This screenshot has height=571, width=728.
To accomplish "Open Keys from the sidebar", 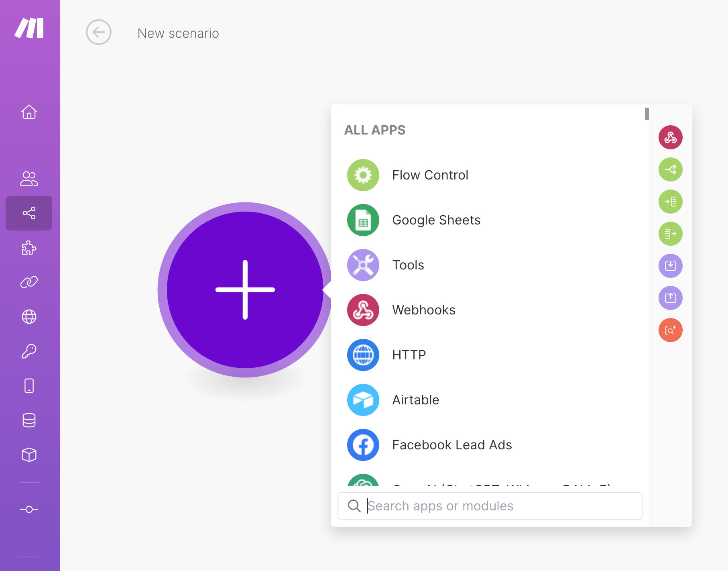I will [29, 351].
